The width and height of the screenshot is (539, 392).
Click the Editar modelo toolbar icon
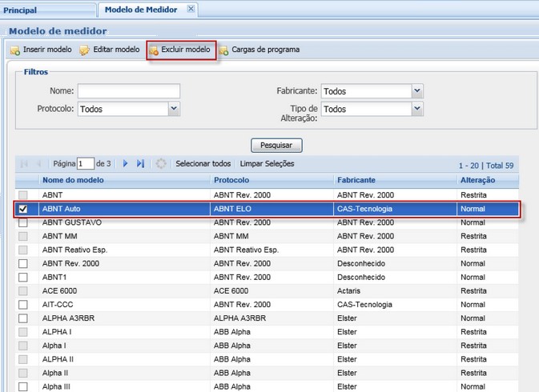(x=84, y=50)
